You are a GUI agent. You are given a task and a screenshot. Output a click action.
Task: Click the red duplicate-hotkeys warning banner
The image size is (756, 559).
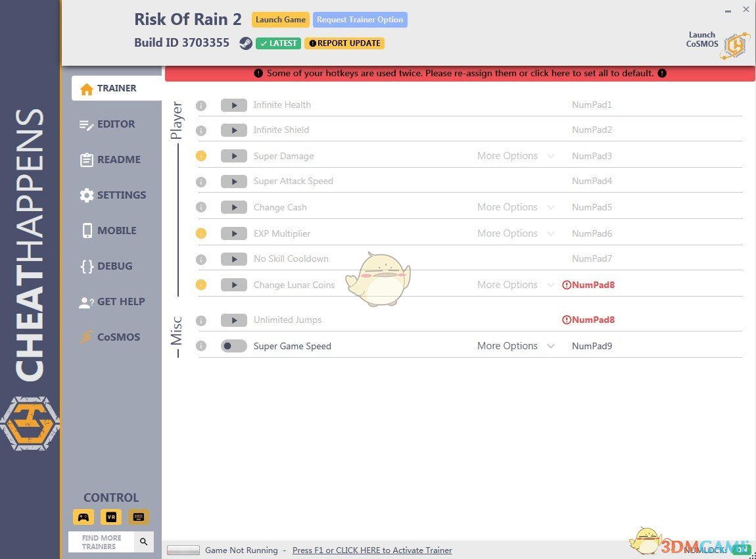[460, 73]
